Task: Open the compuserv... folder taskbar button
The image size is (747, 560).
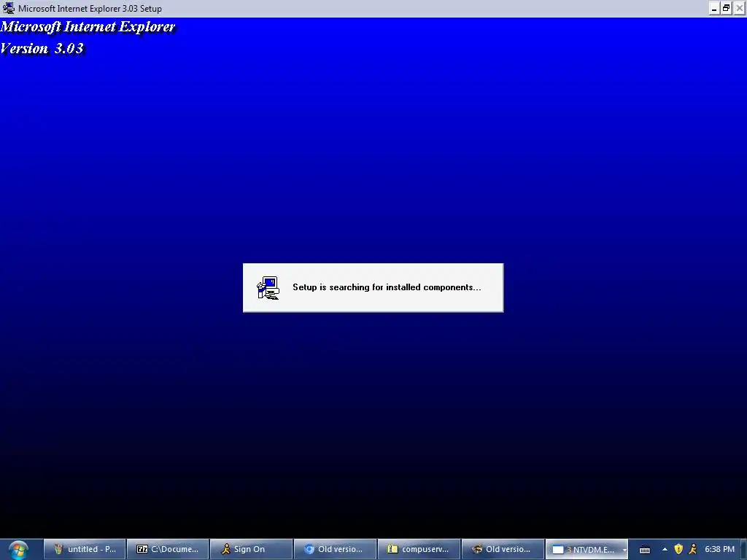Action: (x=419, y=549)
